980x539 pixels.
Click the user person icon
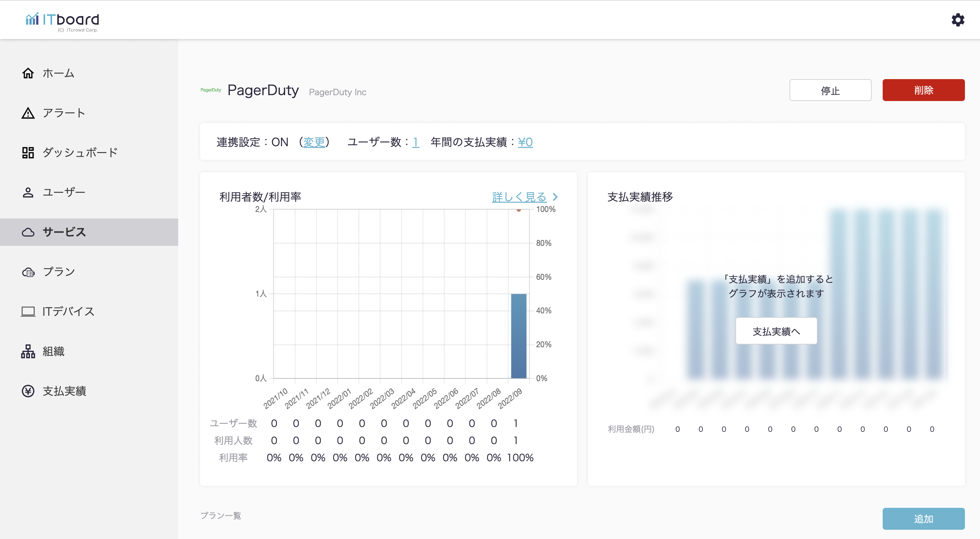pyautogui.click(x=28, y=192)
